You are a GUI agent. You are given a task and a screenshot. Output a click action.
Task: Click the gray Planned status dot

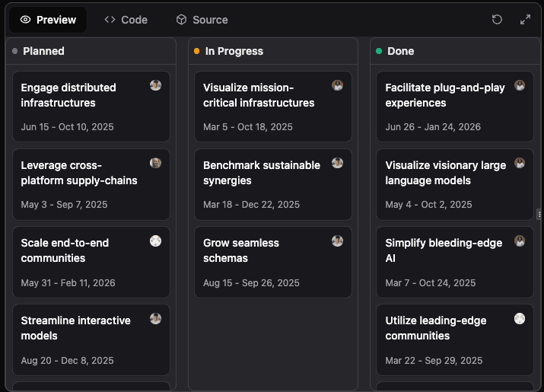click(x=15, y=51)
